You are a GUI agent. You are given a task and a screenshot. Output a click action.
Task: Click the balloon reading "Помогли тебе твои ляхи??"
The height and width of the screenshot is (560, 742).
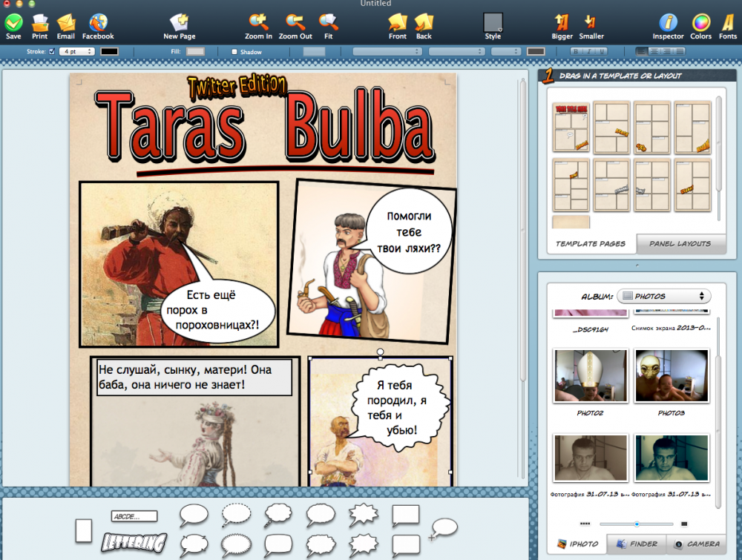coord(409,231)
